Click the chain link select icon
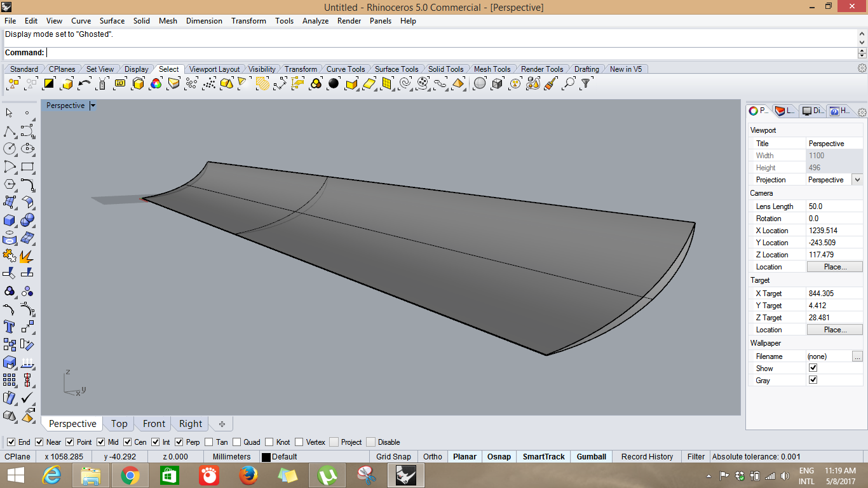 click(440, 83)
